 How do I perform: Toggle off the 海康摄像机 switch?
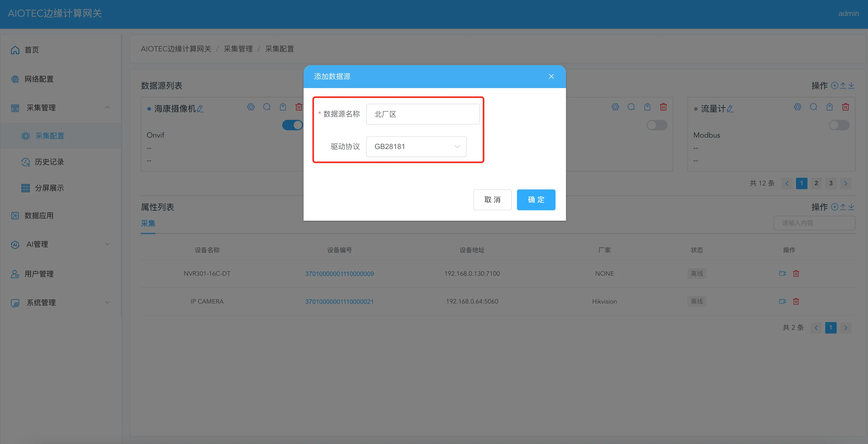(292, 125)
